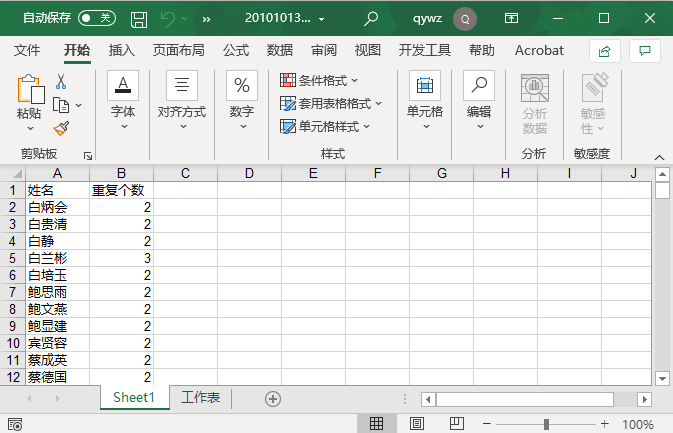Viewport: 673px width, 433px height.
Task: Click the Comments speech bubble icon
Action: click(x=645, y=51)
